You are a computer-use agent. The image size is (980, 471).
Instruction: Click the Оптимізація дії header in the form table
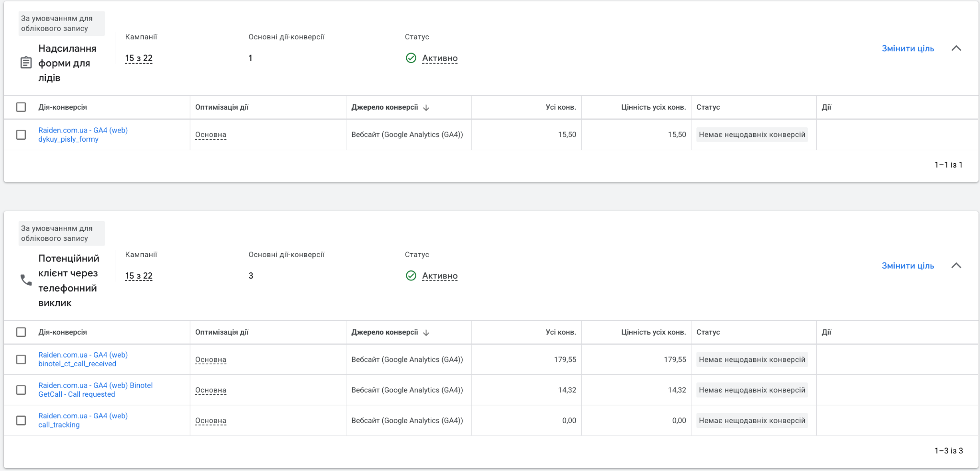222,107
